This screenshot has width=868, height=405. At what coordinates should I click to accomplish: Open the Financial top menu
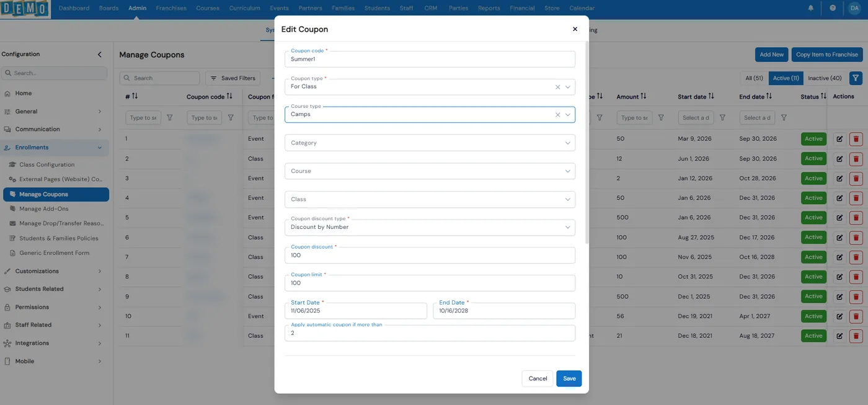point(522,8)
